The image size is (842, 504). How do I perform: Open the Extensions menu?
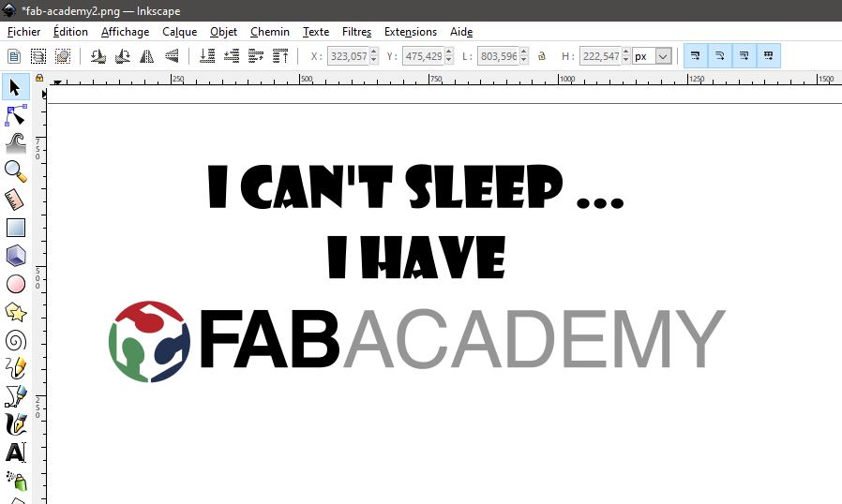pos(411,32)
